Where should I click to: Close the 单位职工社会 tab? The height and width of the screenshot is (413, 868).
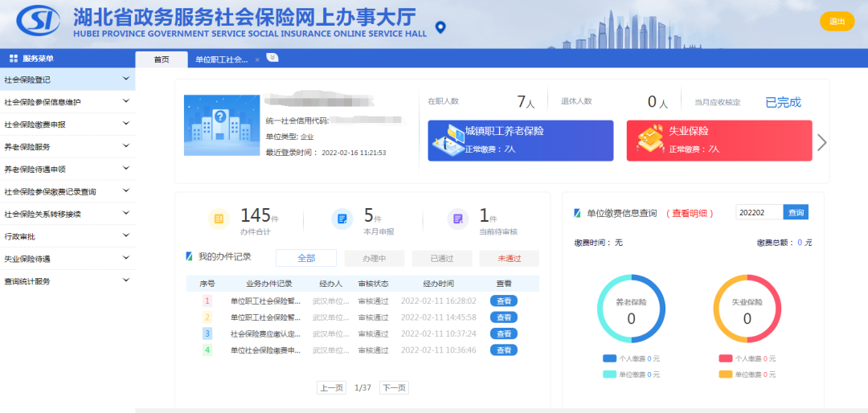[x=257, y=60]
